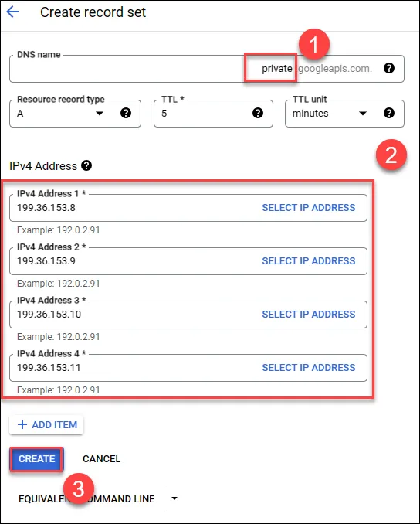Click Select IP Address for Address 3

point(309,314)
